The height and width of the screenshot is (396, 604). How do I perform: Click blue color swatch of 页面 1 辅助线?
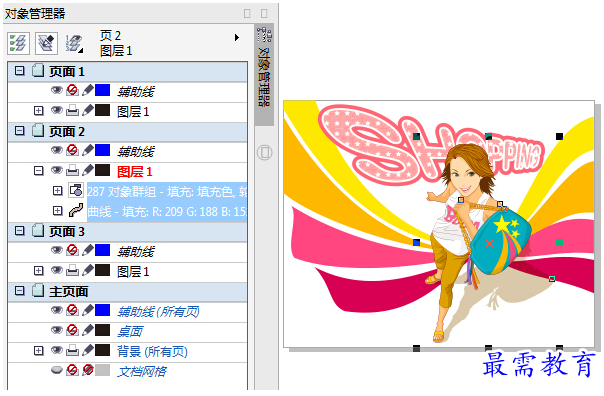click(102, 90)
